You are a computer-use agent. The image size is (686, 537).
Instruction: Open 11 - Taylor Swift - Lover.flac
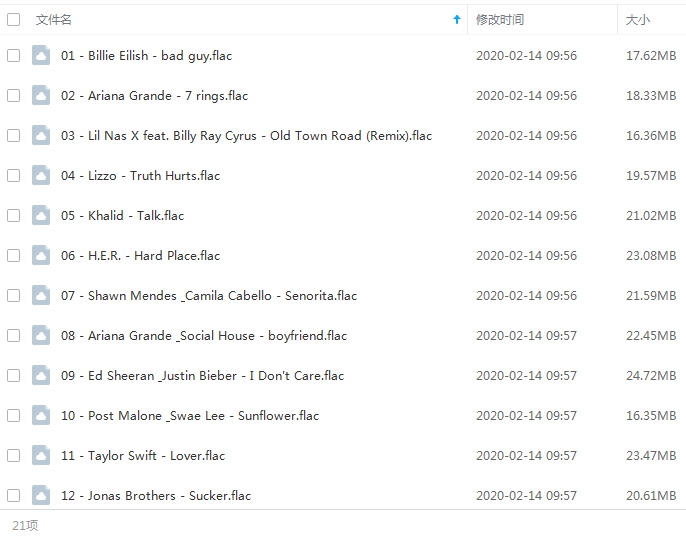143,456
